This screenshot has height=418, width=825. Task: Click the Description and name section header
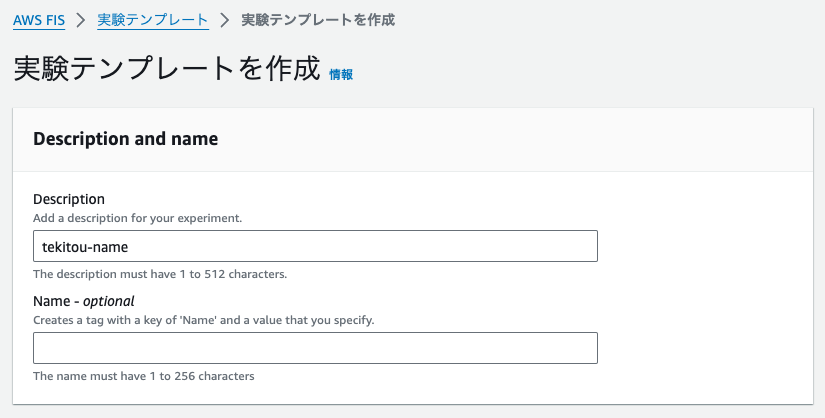[x=125, y=139]
